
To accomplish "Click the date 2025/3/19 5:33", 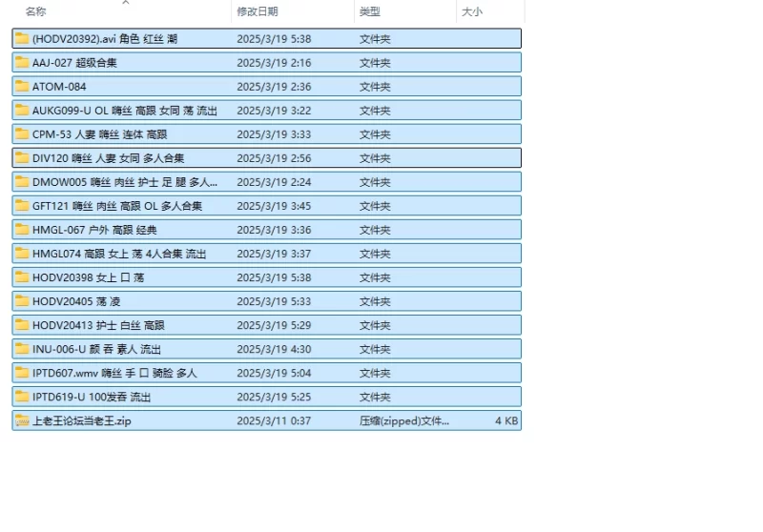I will (x=274, y=301).
